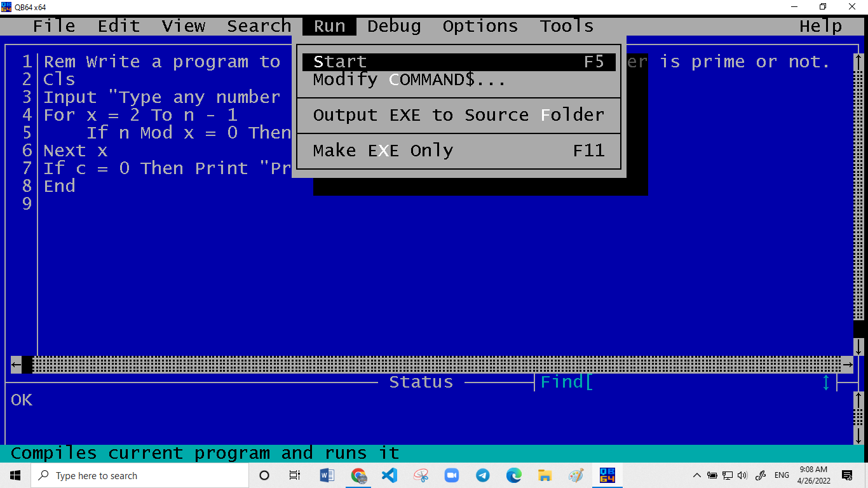868x488 pixels.
Task: Close the open Run menu
Action: [329, 26]
